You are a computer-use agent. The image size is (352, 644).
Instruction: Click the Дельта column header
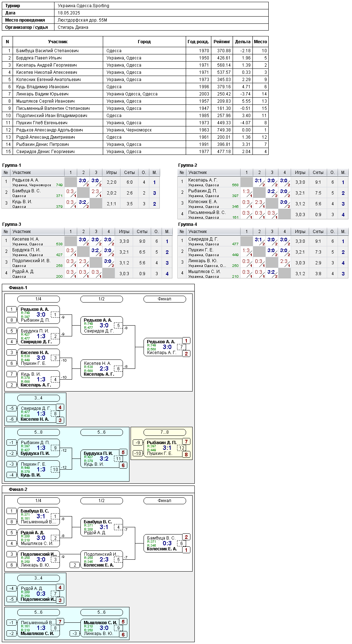pos(243,42)
